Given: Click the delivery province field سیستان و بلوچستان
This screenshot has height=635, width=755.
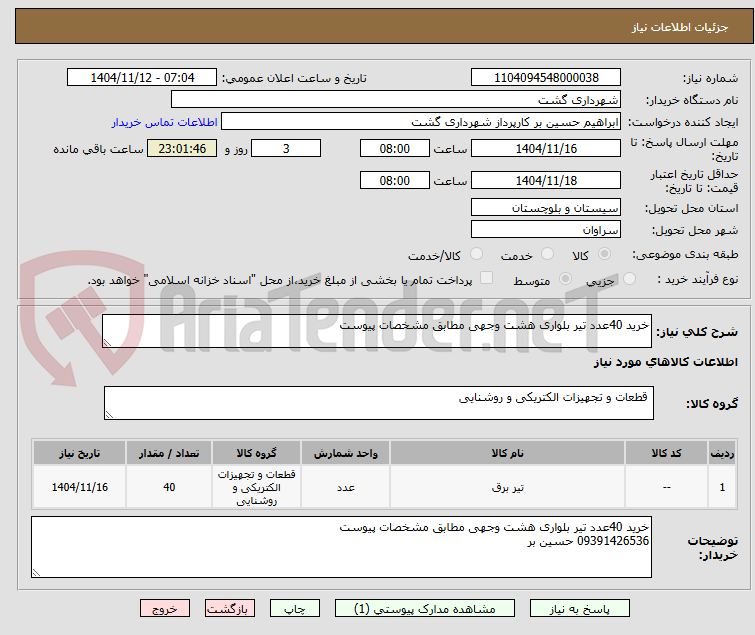Looking at the screenshot, I should 546,207.
